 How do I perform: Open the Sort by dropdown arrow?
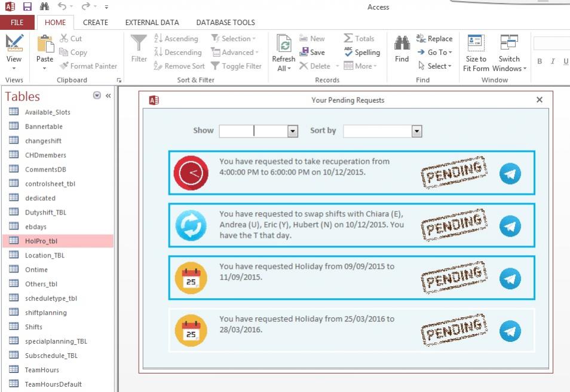pyautogui.click(x=416, y=131)
